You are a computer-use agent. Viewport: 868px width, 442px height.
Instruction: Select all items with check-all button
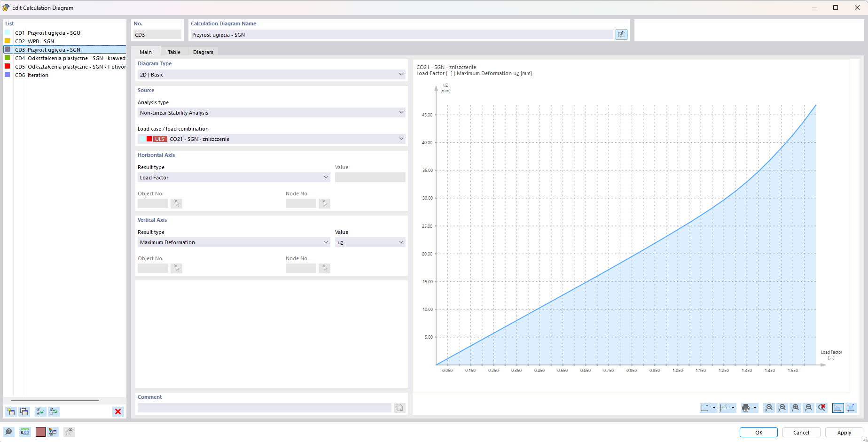pyautogui.click(x=40, y=411)
